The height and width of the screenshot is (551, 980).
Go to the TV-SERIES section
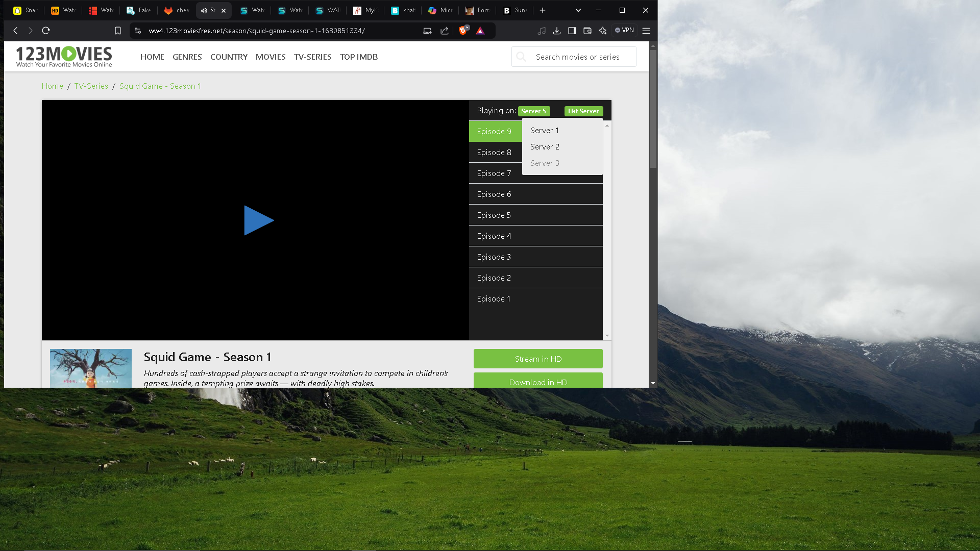tap(313, 57)
